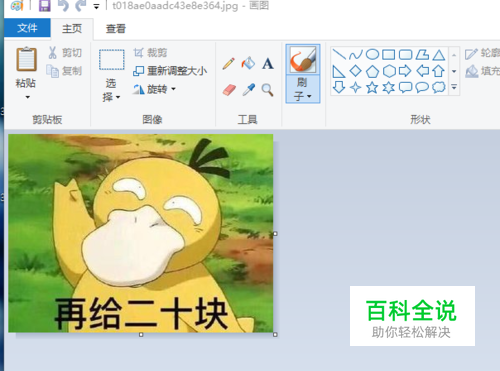Click 裁剪 crop button
Image resolution: width=500 pixels, height=371 pixels.
pos(150,53)
